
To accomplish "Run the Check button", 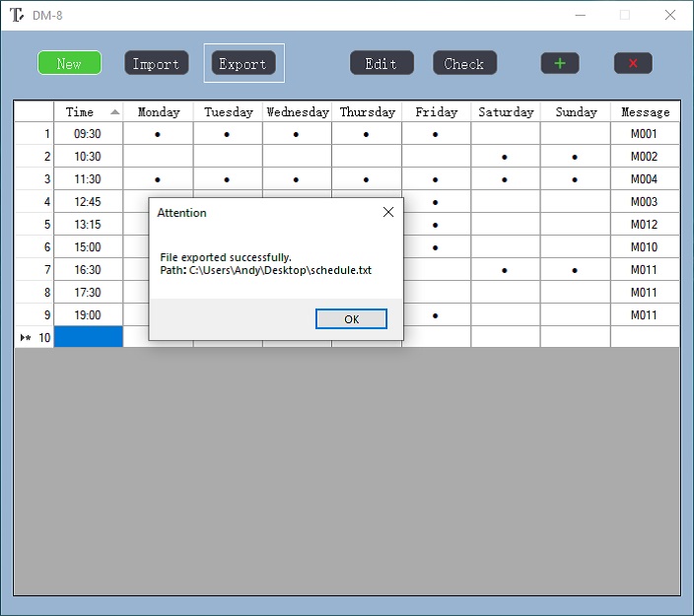I will pos(464,63).
